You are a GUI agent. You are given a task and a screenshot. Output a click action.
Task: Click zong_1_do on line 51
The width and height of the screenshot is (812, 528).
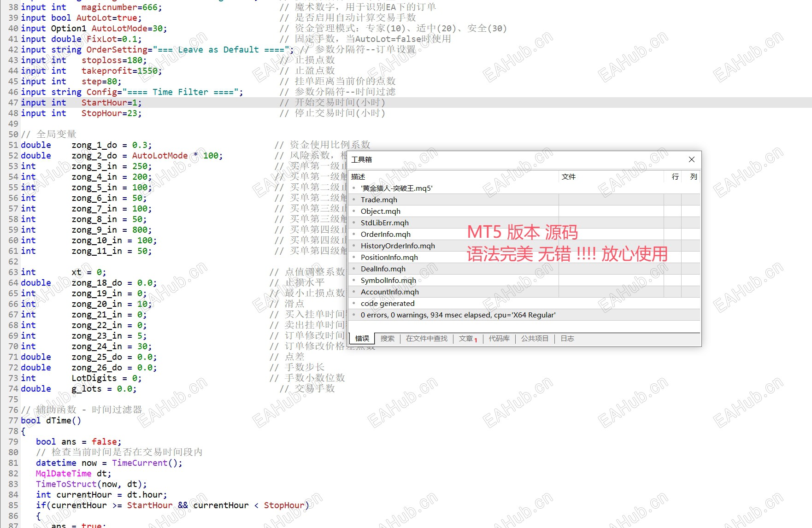click(x=94, y=145)
